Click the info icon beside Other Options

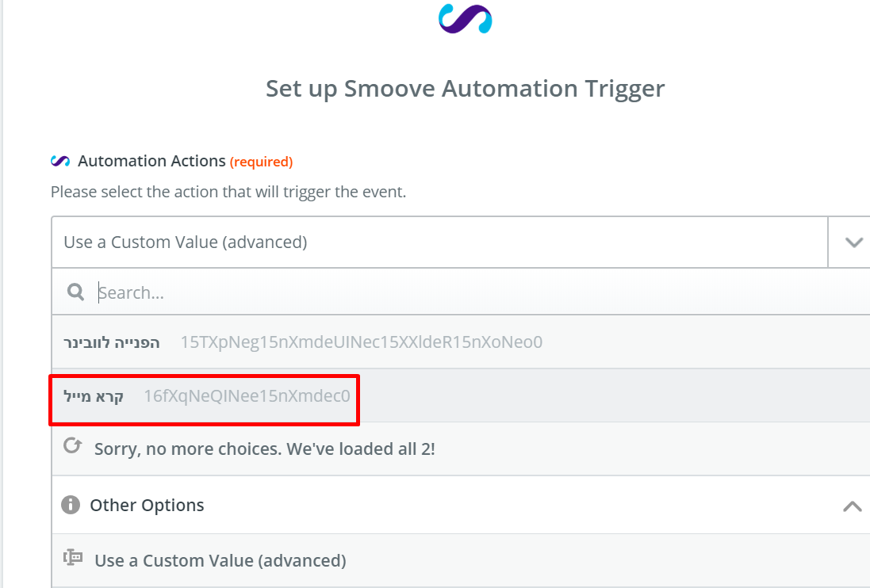coord(71,505)
